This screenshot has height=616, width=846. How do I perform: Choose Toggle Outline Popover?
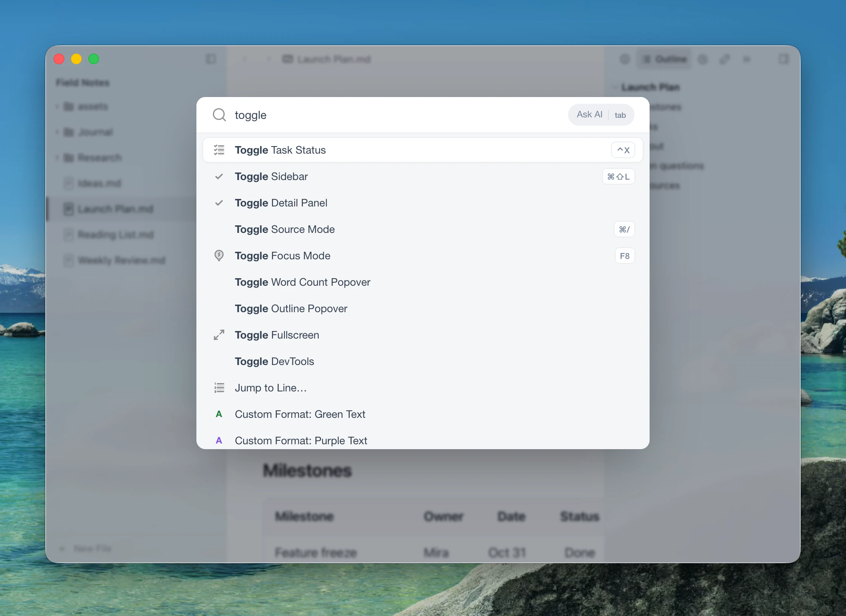tap(423, 308)
